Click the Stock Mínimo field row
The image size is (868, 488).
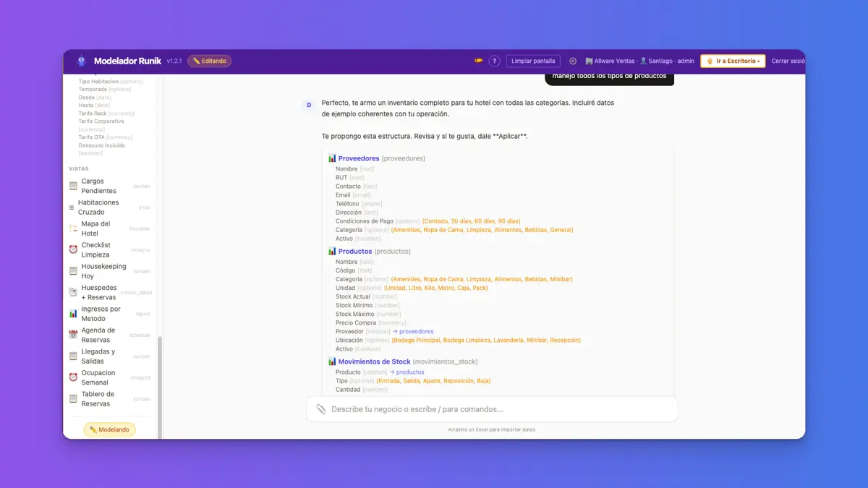pyautogui.click(x=368, y=306)
